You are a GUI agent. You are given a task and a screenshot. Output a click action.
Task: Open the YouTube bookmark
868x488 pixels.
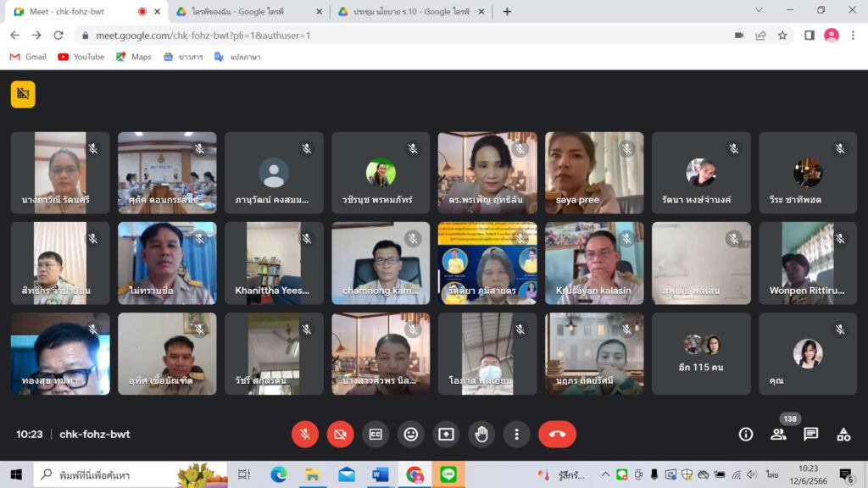(x=81, y=57)
